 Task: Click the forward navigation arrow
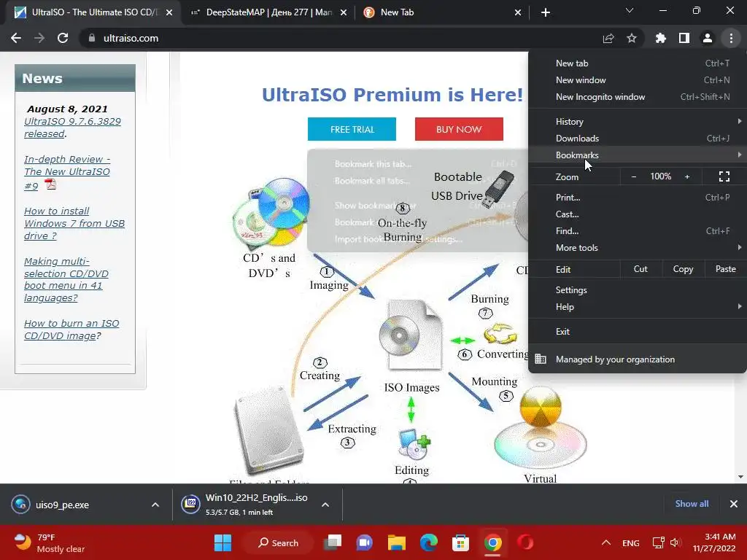pyautogui.click(x=39, y=38)
